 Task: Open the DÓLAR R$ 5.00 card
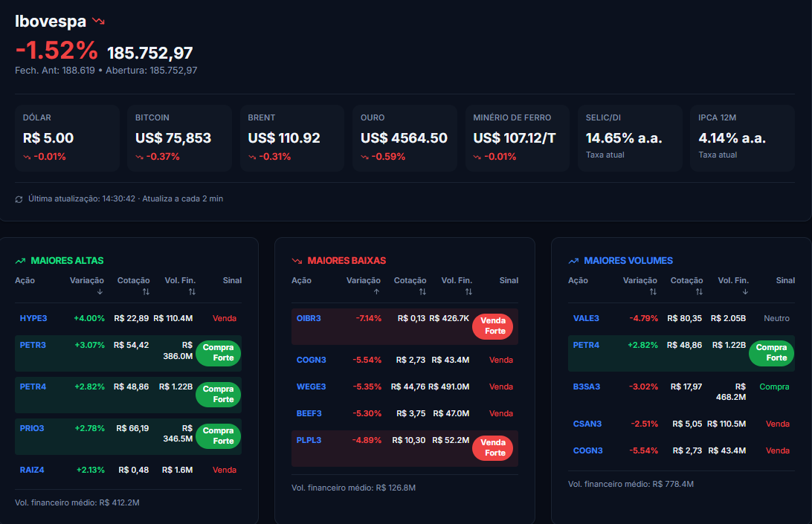coord(68,138)
